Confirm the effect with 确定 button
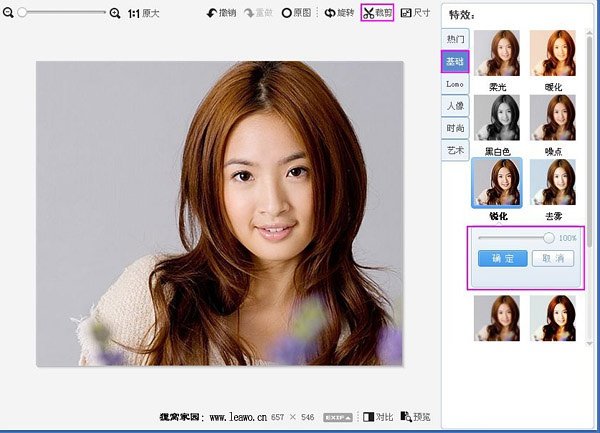 pos(502,258)
